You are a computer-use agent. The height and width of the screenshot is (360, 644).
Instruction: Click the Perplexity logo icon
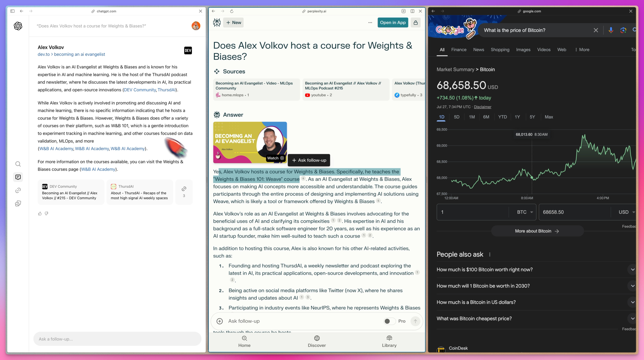click(217, 23)
